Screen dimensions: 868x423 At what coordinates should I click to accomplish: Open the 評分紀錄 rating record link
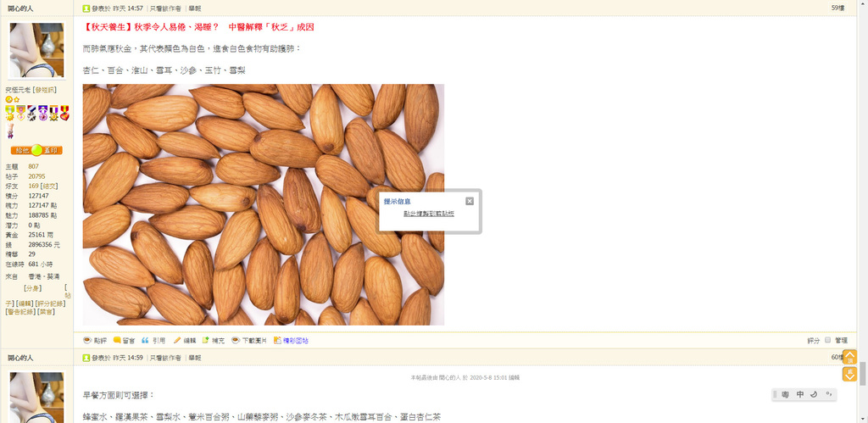(49, 303)
